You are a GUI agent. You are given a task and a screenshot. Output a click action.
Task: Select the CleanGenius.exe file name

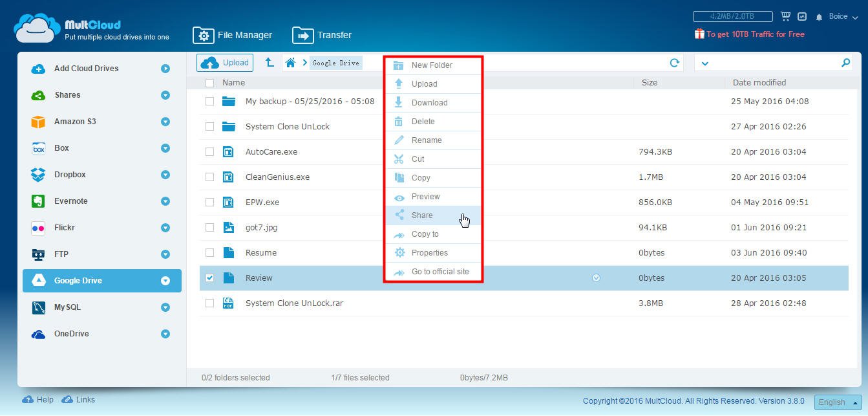point(277,177)
